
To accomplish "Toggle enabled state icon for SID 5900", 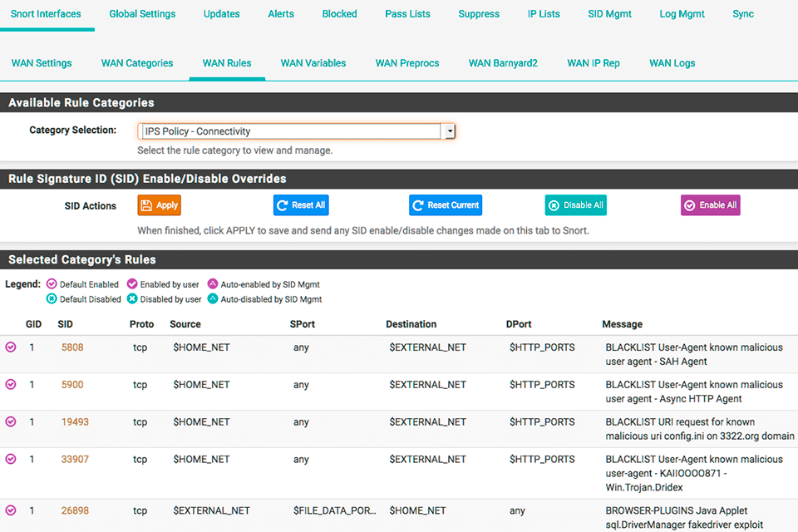I will click(11, 384).
